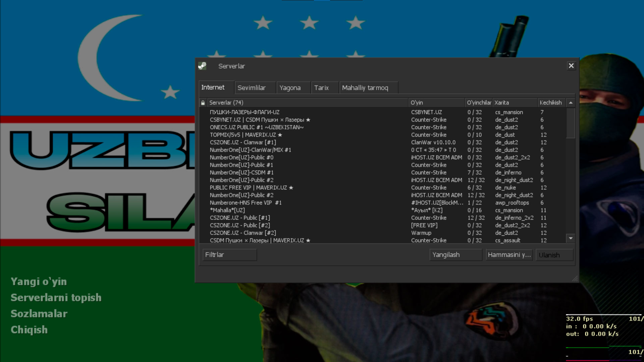This screenshot has height=362, width=644.
Task: Click the 1 / 22 players cell
Action: pos(475,203)
